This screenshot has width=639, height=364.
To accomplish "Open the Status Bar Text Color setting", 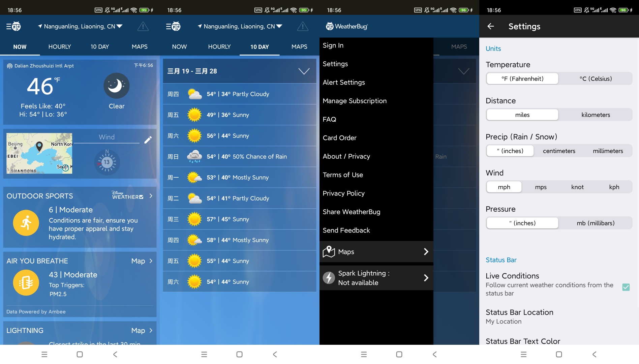I will pos(522,341).
